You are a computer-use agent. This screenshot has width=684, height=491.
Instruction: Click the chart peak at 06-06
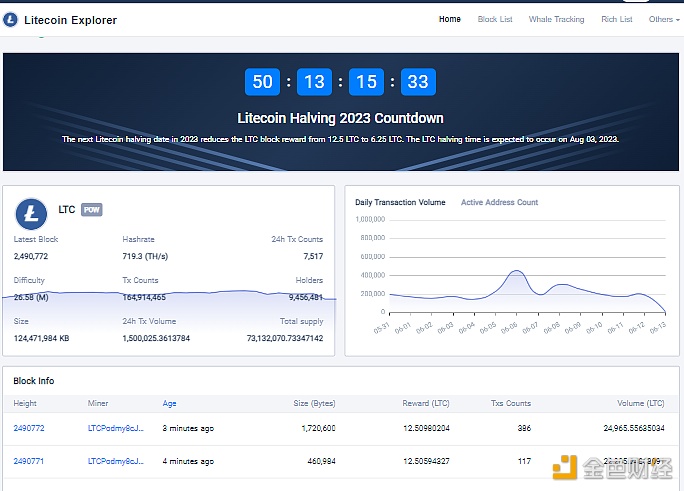coord(517,271)
